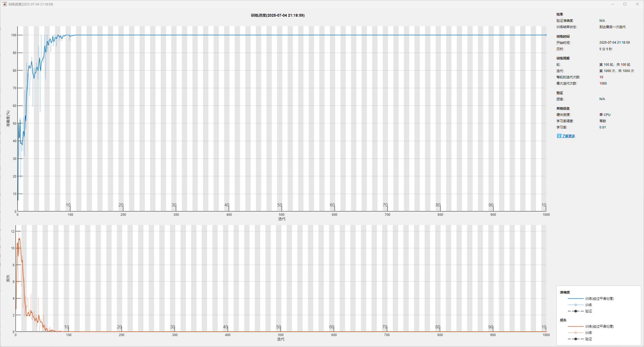Click the 学习率 value 0.01
The height and width of the screenshot is (347, 644).
(x=602, y=127)
